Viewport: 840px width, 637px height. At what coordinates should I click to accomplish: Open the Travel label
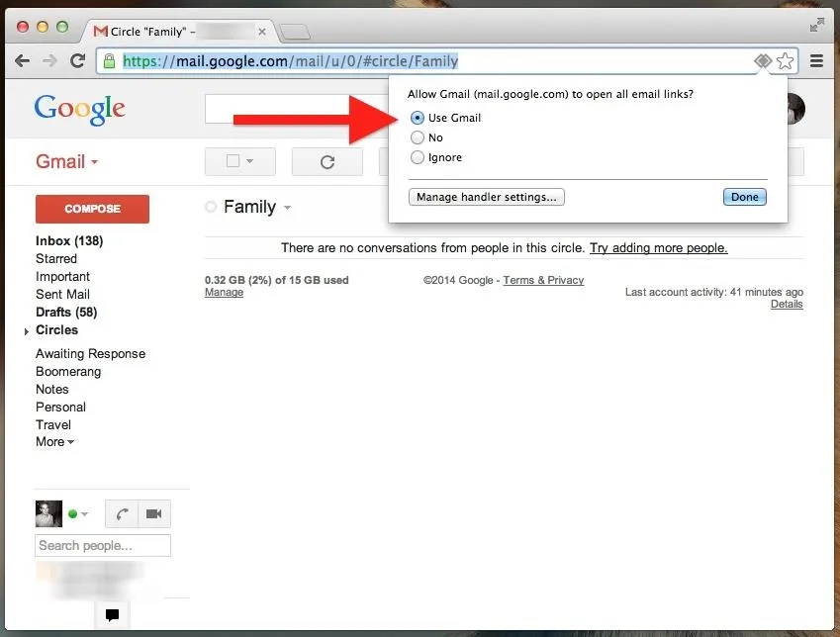pyautogui.click(x=53, y=425)
